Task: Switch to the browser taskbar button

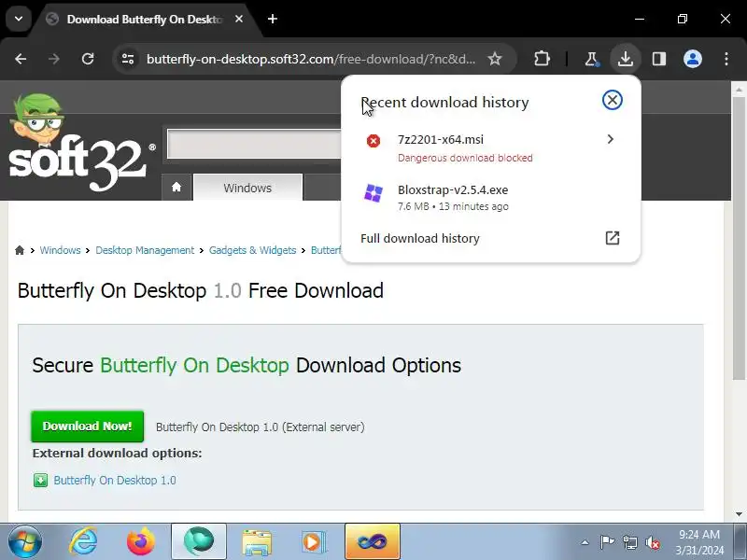Action: [x=199, y=542]
